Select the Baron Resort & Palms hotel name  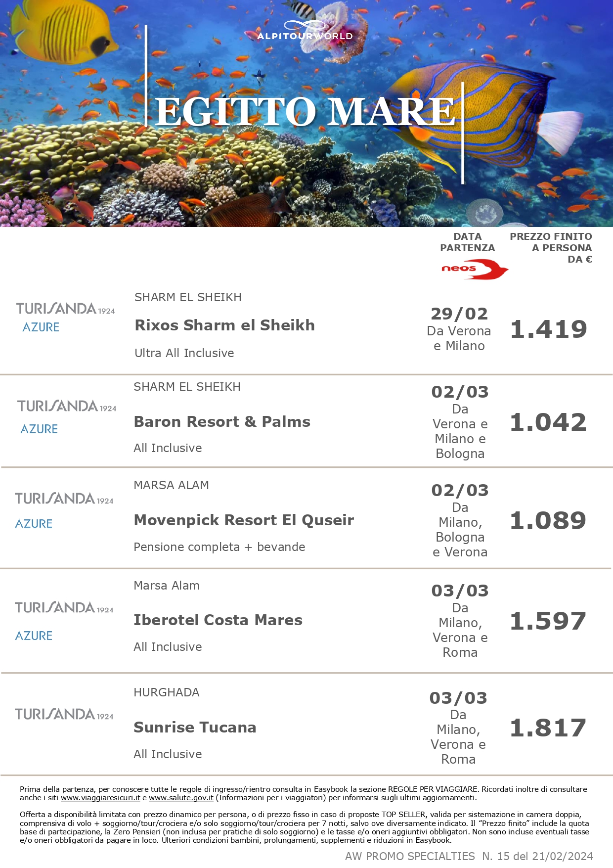(x=222, y=421)
